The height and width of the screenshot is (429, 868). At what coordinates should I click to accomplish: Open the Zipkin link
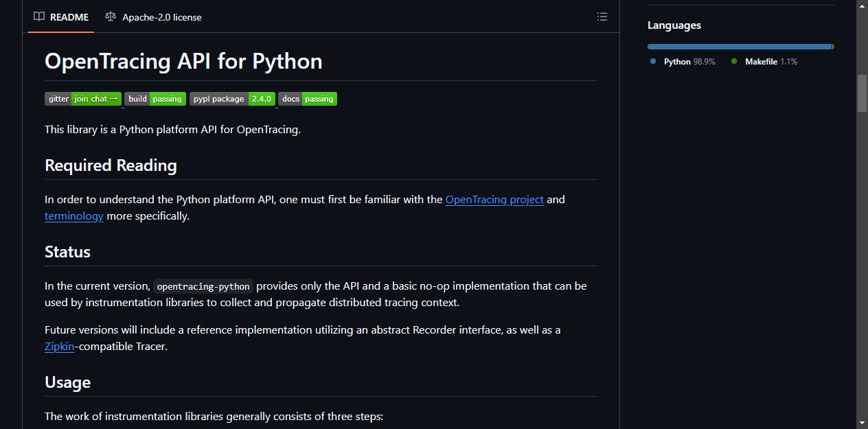coord(59,347)
